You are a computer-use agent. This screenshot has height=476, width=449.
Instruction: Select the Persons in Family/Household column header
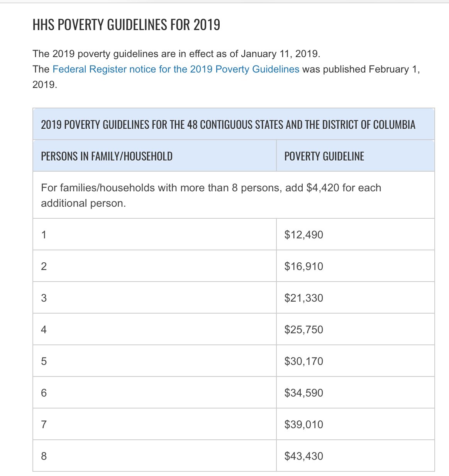tap(155, 156)
